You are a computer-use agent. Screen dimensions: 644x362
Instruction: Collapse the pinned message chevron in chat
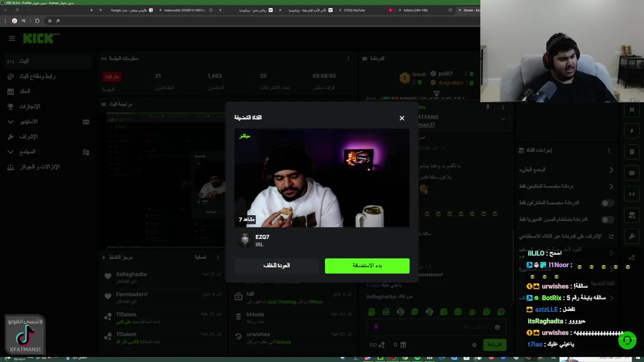click(503, 119)
